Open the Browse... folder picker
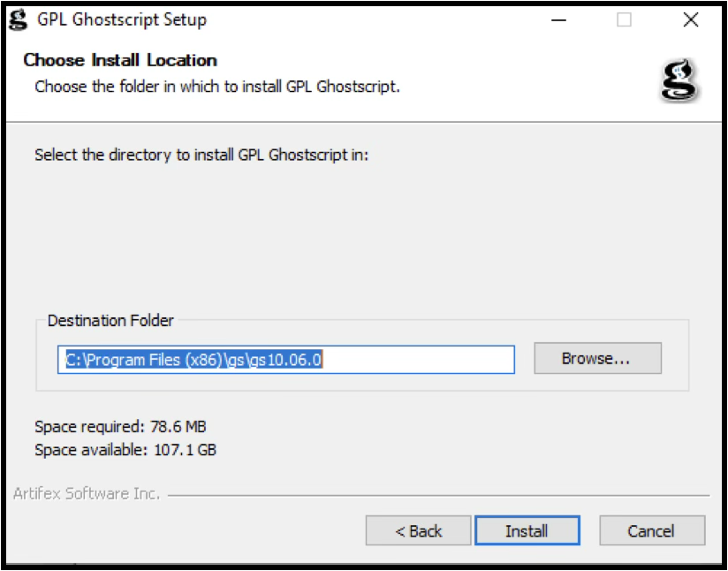 (x=597, y=359)
